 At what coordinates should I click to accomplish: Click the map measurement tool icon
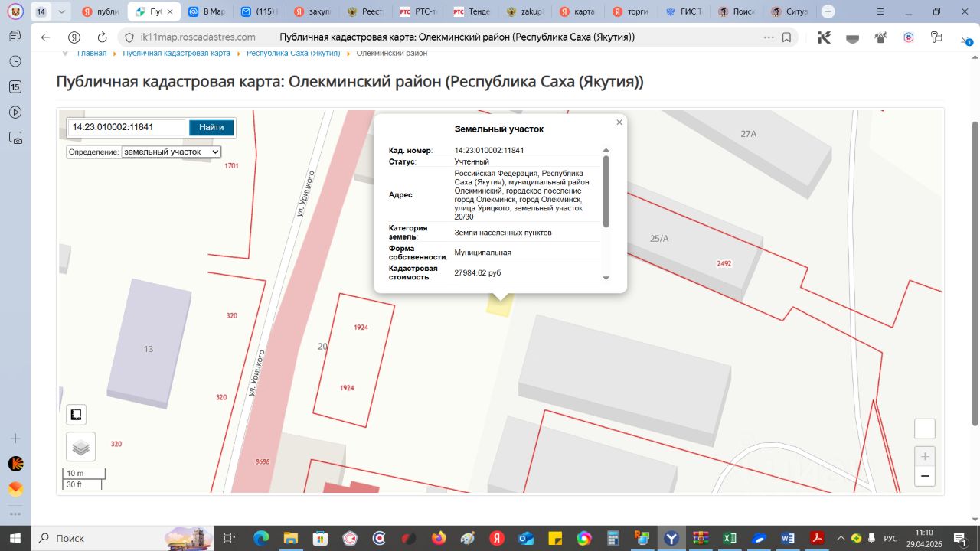[76, 415]
